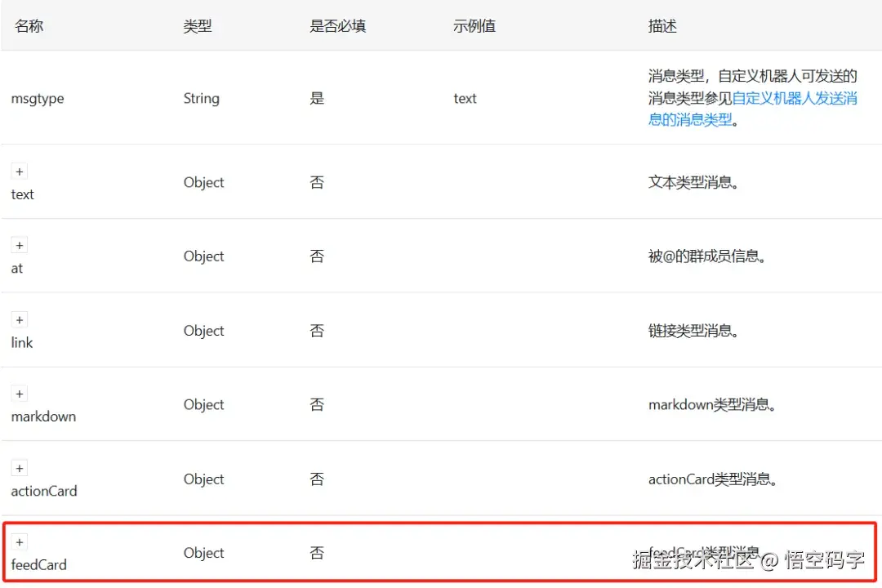Expand the at parameter row

point(19,245)
